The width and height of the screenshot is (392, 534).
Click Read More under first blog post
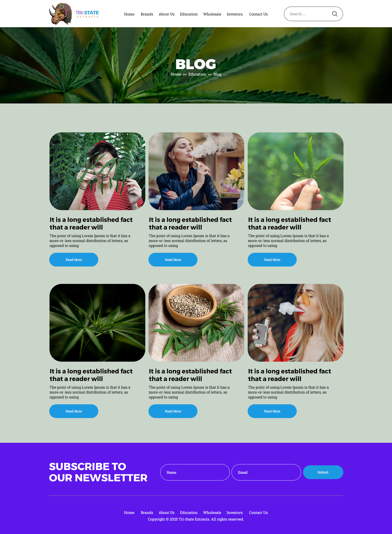[x=74, y=260]
